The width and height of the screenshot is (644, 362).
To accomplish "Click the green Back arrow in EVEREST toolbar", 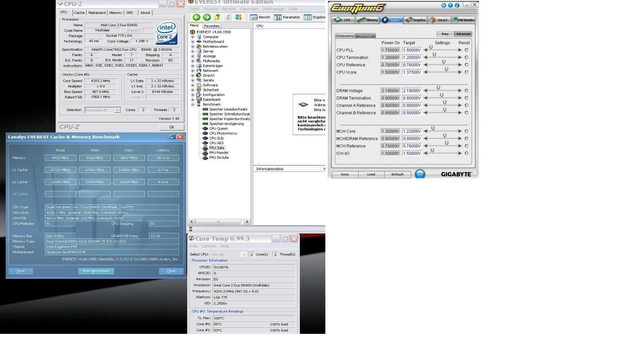I will click(196, 17).
